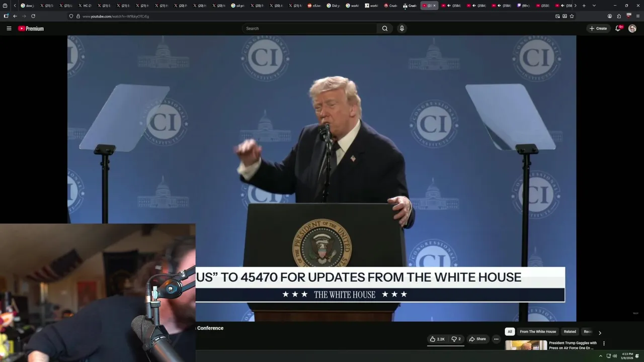Reload the current page
The width and height of the screenshot is (644, 362).
tap(33, 16)
